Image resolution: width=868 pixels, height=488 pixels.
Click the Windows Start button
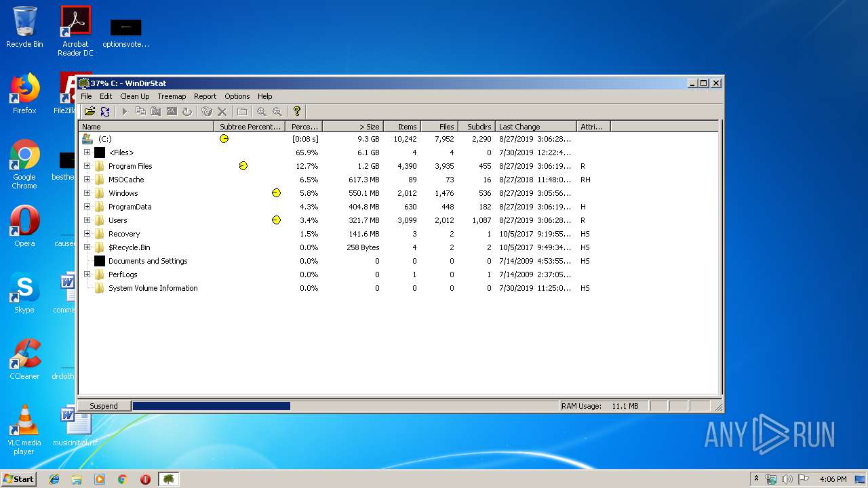click(x=19, y=479)
